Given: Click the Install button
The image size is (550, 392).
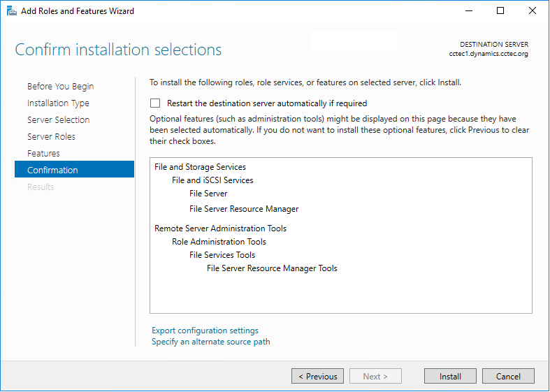Looking at the screenshot, I should point(450,377).
